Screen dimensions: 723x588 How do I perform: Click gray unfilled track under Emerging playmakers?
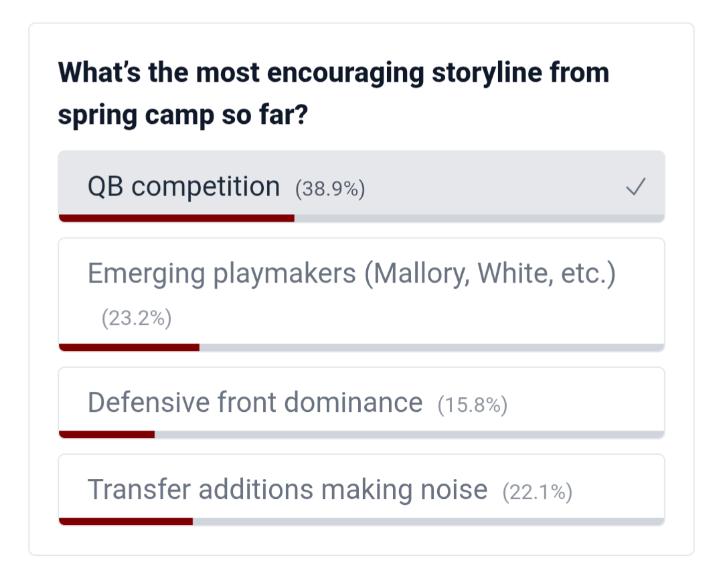pyautogui.click(x=432, y=347)
